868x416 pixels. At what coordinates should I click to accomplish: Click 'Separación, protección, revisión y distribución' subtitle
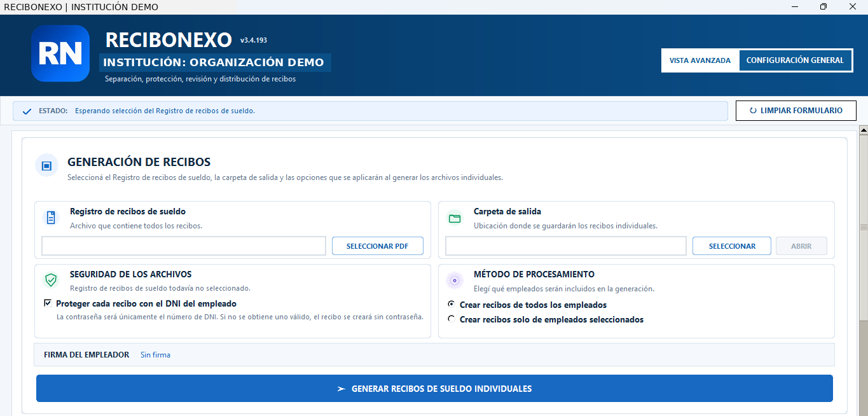click(x=200, y=80)
